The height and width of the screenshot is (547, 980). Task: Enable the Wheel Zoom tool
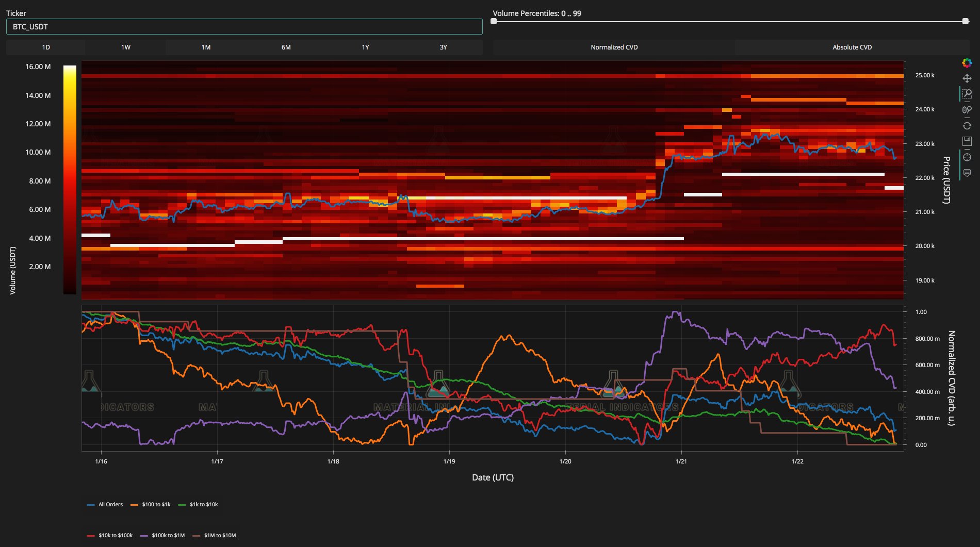[x=967, y=110]
